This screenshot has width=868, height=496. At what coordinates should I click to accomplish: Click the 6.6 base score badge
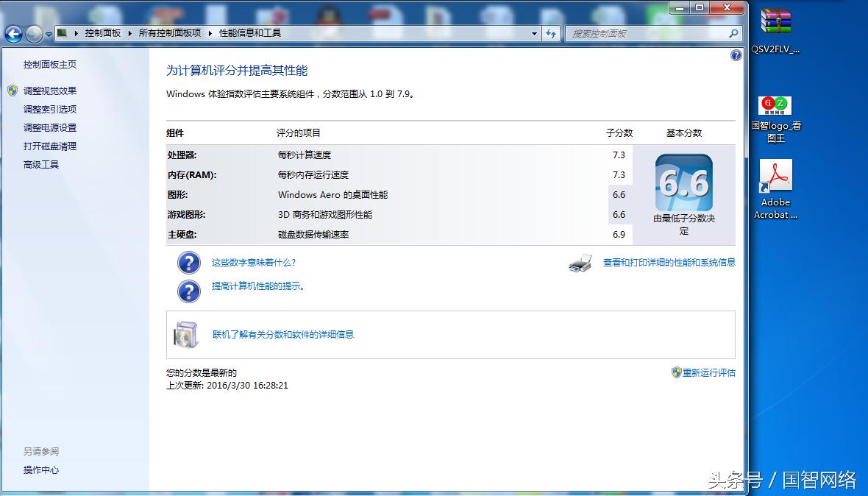tap(684, 183)
